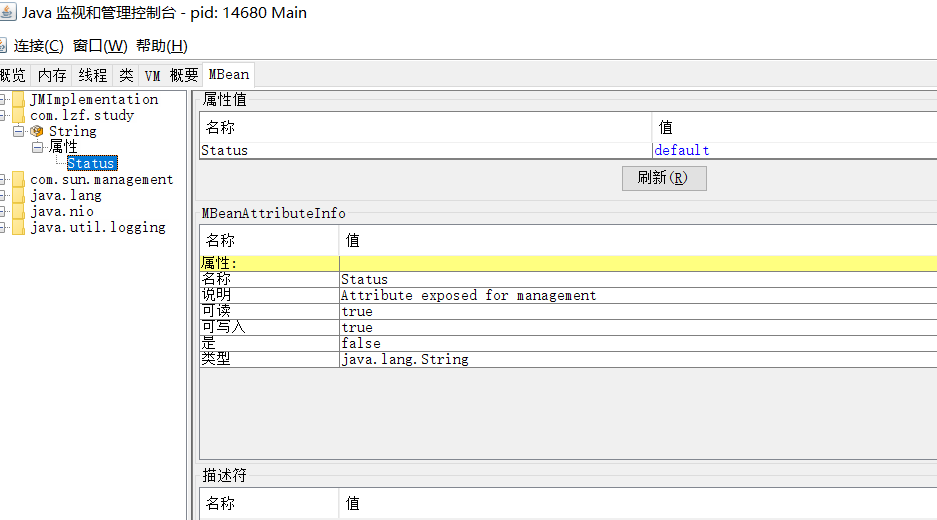The width and height of the screenshot is (937, 520).
Task: Select the 属性 node label in tree
Action: tap(63, 147)
